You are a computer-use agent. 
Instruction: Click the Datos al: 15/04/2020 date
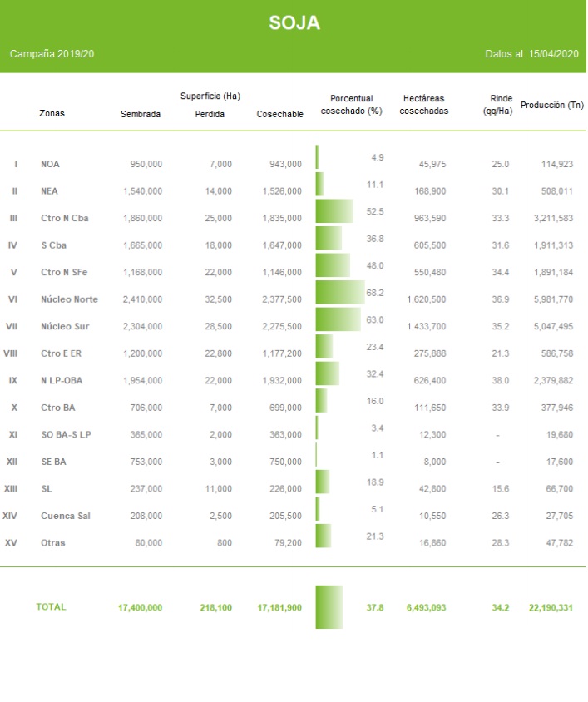tap(531, 54)
